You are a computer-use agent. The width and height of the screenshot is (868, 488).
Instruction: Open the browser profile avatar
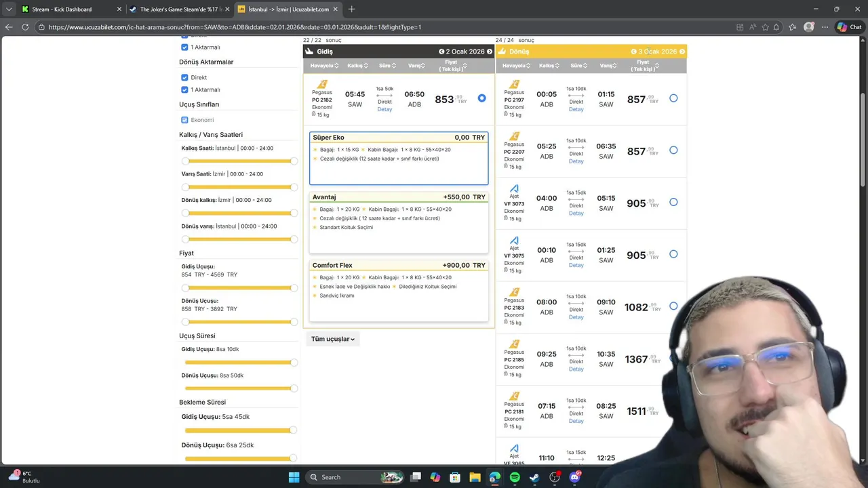pos(808,27)
